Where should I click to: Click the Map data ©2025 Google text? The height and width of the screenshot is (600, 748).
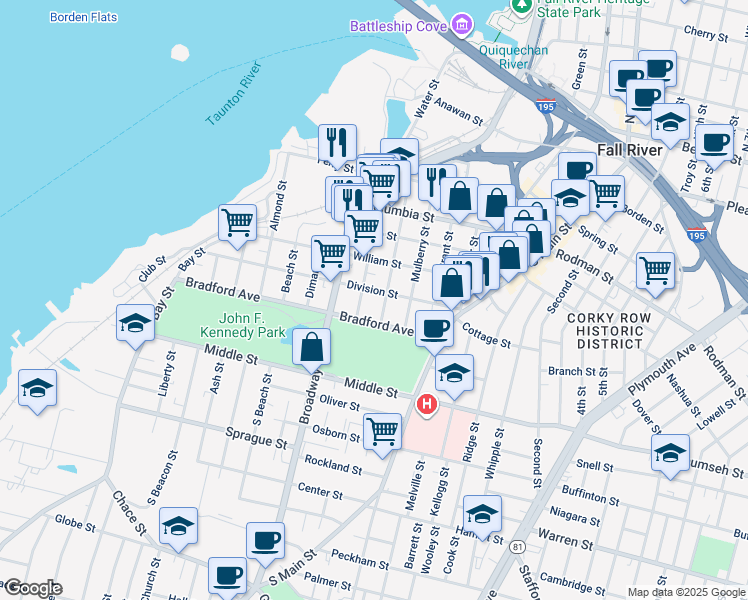coord(687,593)
